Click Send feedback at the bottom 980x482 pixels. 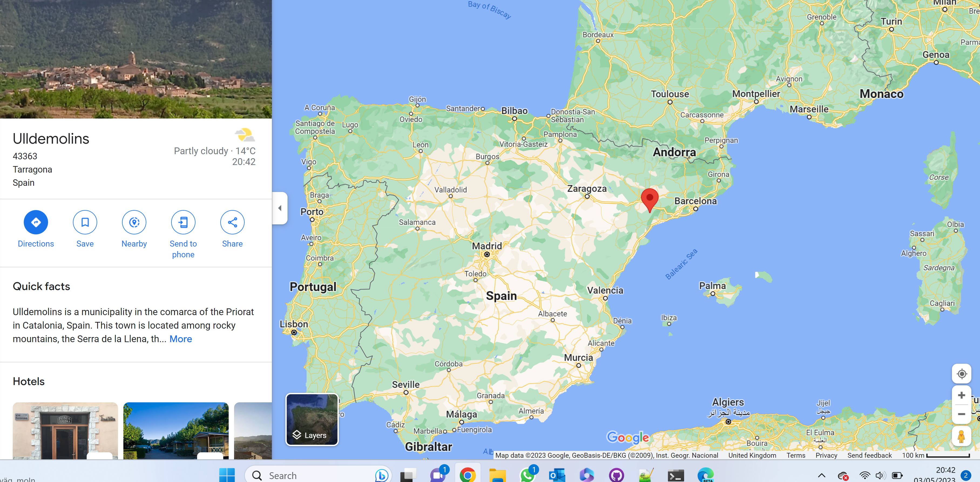pos(870,455)
